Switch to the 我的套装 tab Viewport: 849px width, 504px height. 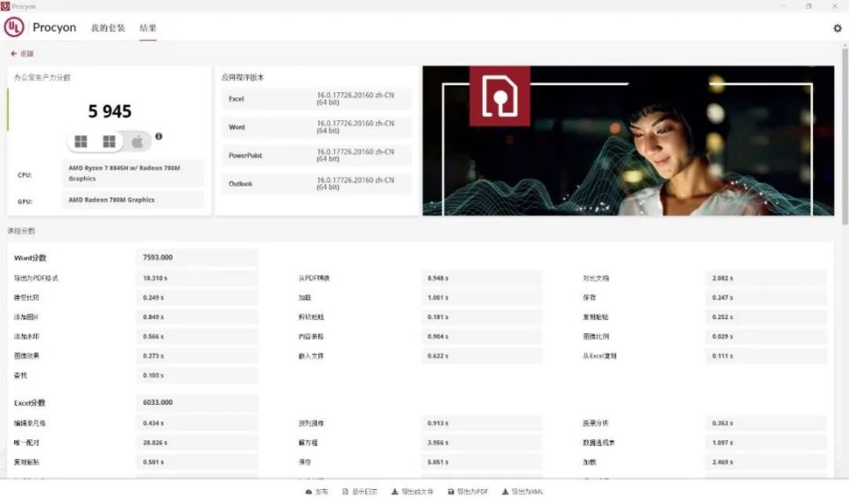(x=108, y=28)
